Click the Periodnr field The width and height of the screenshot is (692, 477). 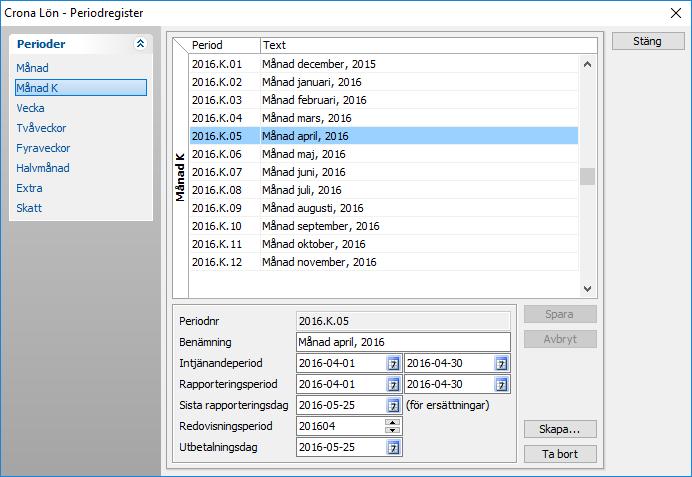pyautogui.click(x=403, y=321)
